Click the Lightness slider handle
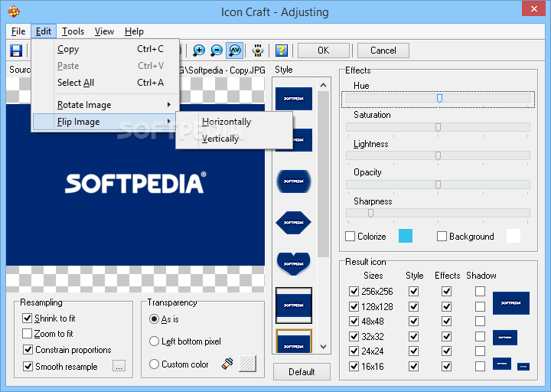The height and width of the screenshot is (392, 551). pos(438,155)
